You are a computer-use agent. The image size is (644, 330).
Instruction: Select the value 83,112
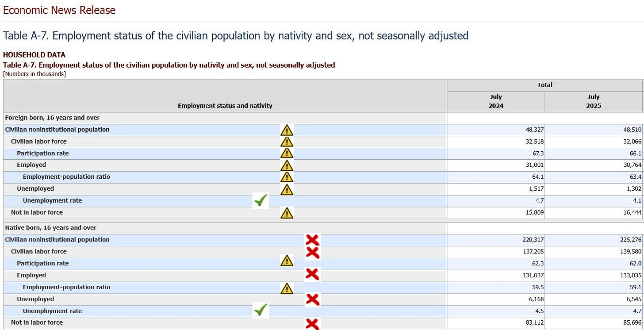535,323
